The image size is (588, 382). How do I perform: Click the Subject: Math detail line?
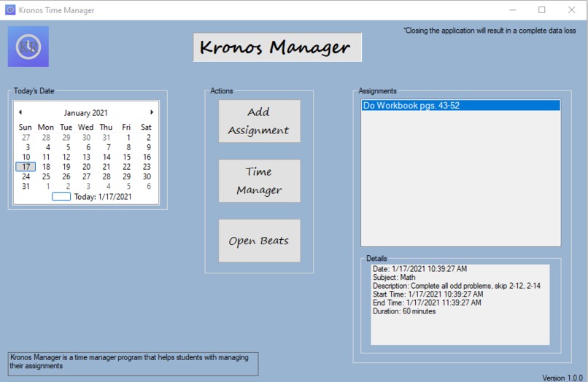pyautogui.click(x=394, y=278)
